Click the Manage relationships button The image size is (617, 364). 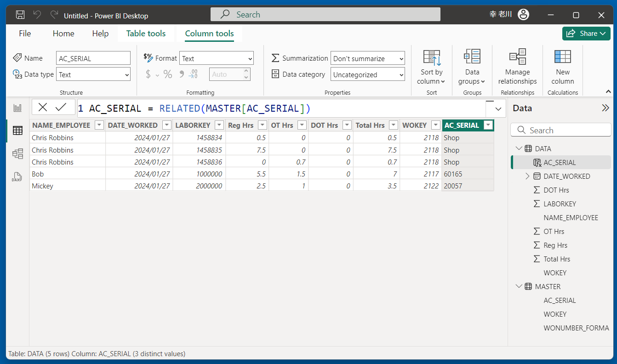(518, 68)
